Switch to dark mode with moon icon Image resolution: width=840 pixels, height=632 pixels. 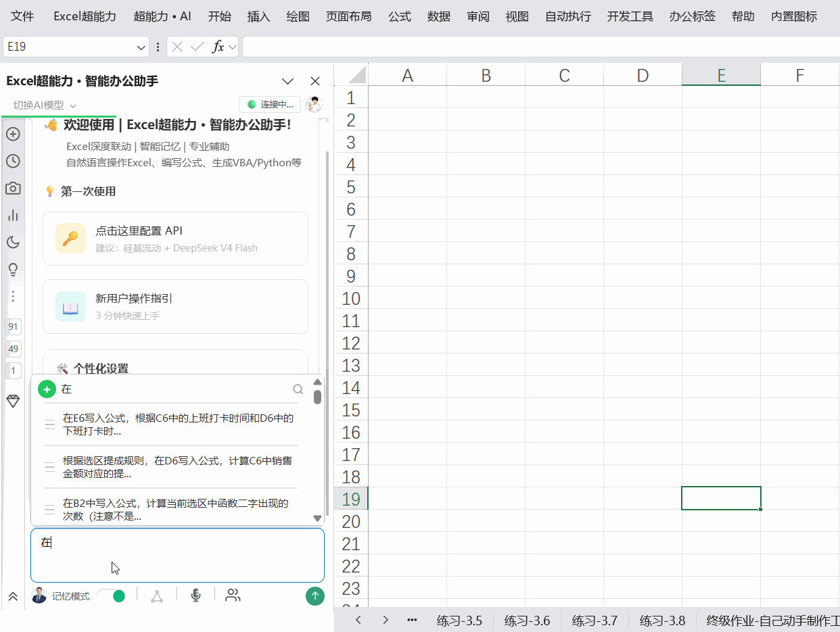(x=13, y=242)
